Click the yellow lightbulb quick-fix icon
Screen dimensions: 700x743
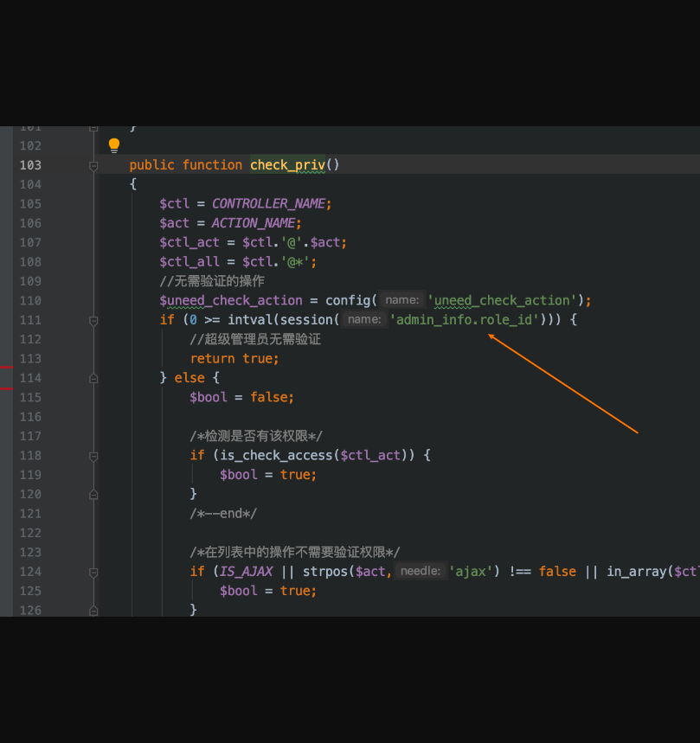(113, 145)
